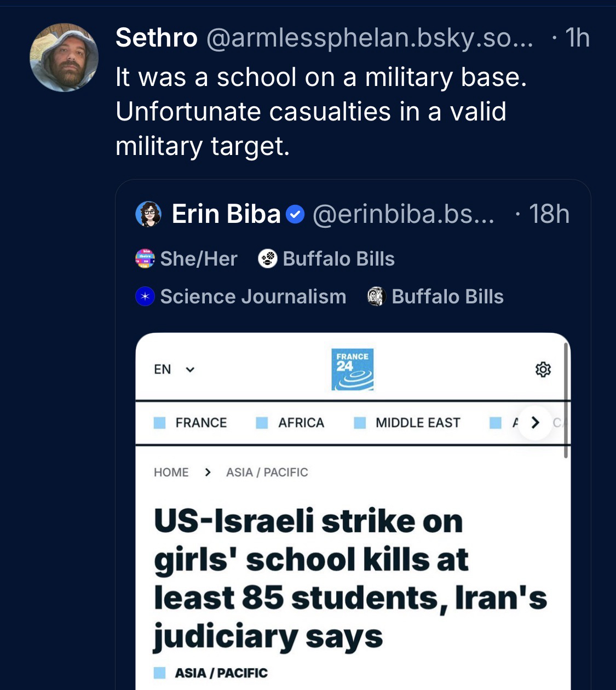Open Sethro's profile avatar
Screen dimensions: 616x690
64,58
